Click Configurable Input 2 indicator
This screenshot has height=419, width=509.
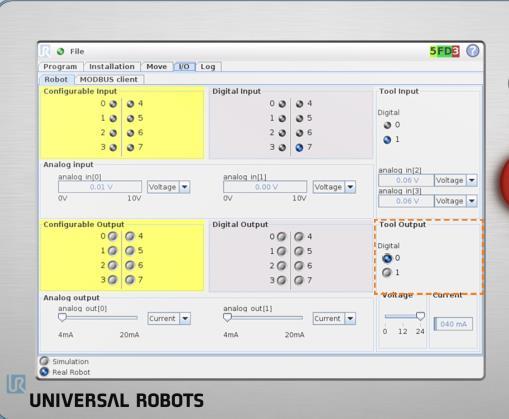(x=113, y=133)
